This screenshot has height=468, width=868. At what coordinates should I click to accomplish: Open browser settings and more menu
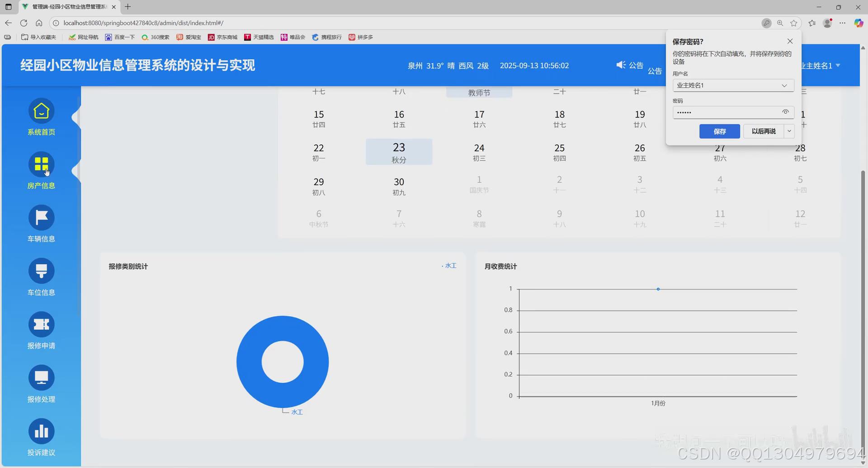point(843,23)
